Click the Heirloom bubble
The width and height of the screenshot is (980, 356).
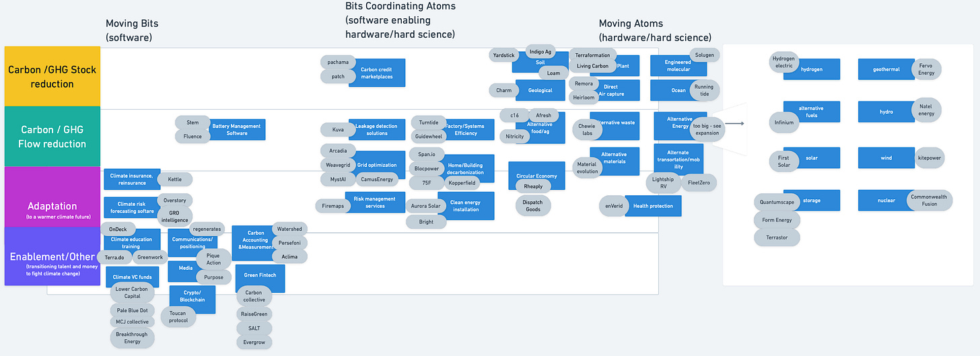[584, 98]
